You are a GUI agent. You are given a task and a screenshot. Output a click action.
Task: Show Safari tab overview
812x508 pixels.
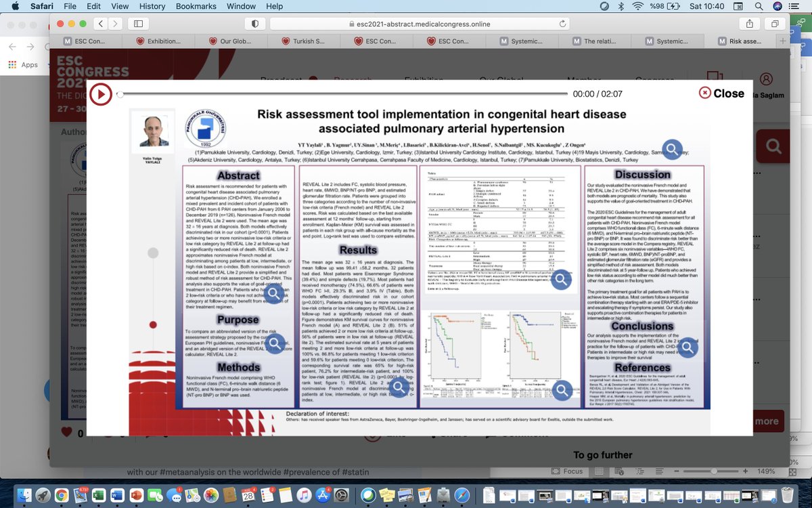tap(775, 23)
